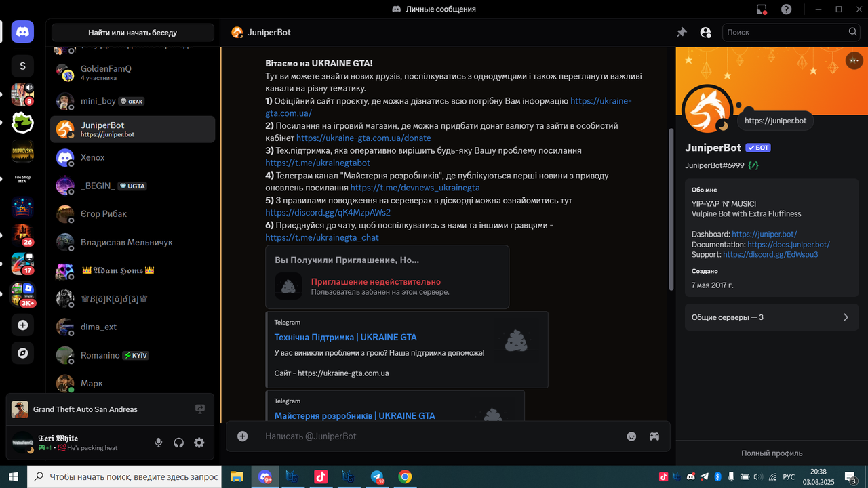868x488 pixels.
Task: Open the dima_ext conversation
Action: pyautogui.click(x=133, y=327)
